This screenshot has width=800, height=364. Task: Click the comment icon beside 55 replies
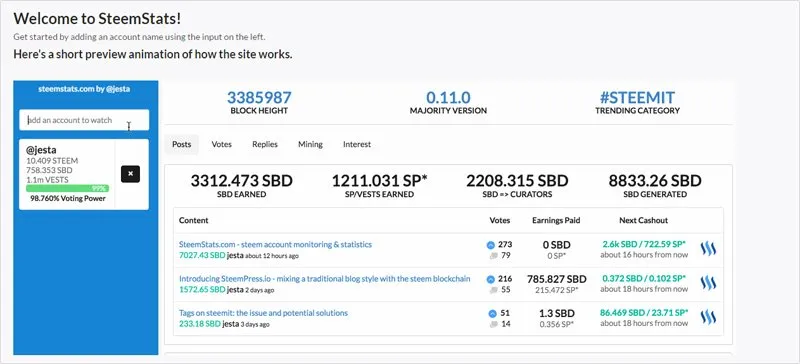tap(493, 290)
